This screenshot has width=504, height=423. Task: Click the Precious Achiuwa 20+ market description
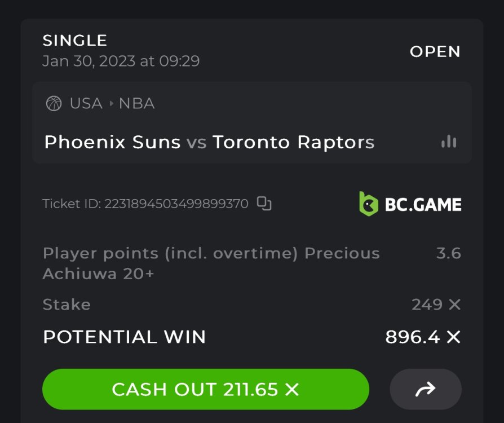click(x=211, y=263)
